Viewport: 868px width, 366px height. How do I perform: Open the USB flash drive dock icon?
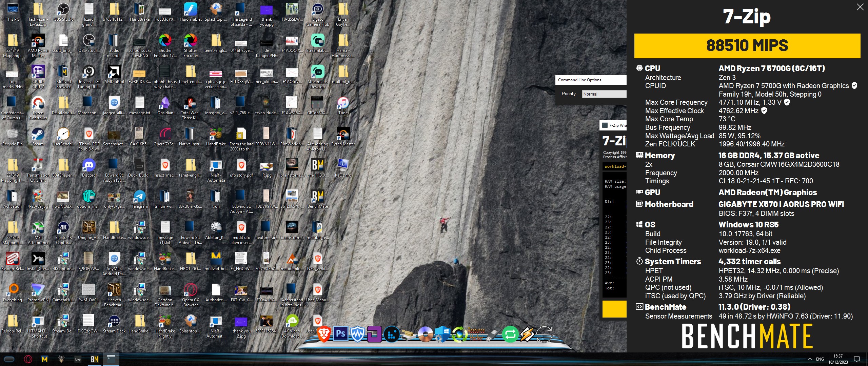[x=493, y=334]
